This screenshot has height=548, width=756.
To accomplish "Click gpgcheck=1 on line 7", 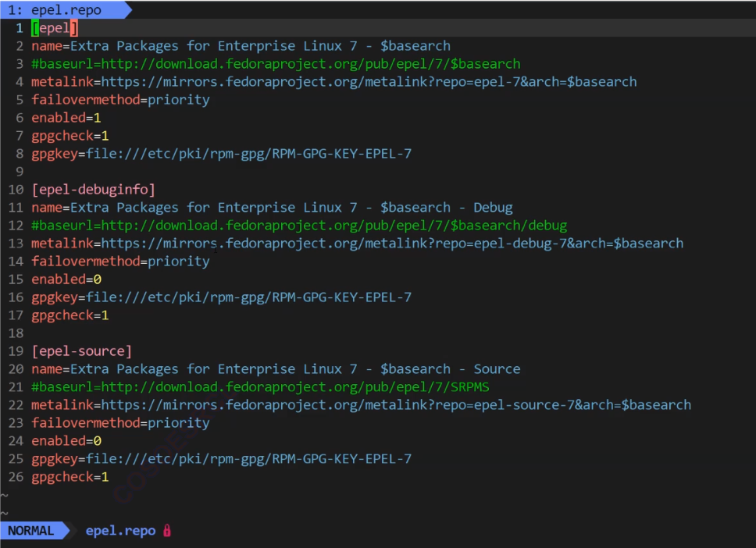I will (x=70, y=135).
